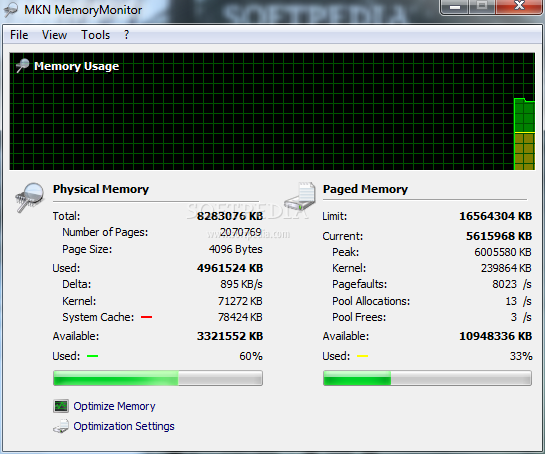Open the Tools menu
This screenshot has height=454, width=545.
[96, 35]
